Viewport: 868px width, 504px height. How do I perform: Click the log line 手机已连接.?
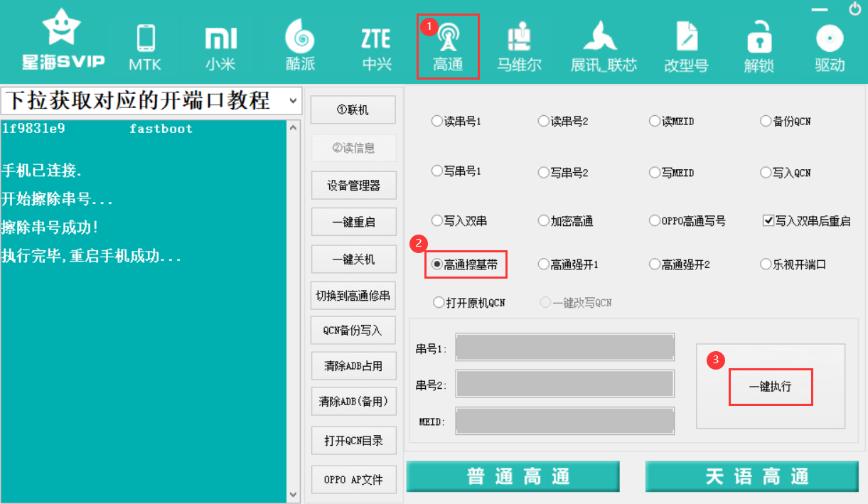tap(42, 171)
